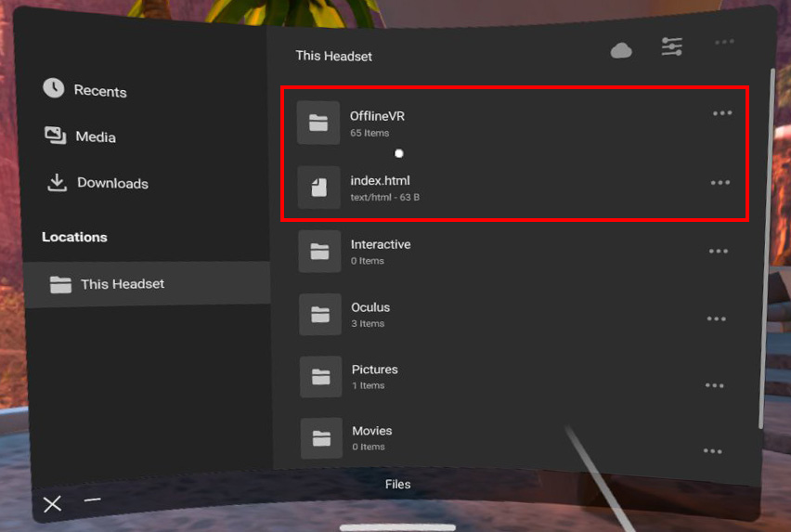Screen dimensions: 791x532
Task: Open the top-right three-dot menu
Action: pyautogui.click(x=724, y=42)
